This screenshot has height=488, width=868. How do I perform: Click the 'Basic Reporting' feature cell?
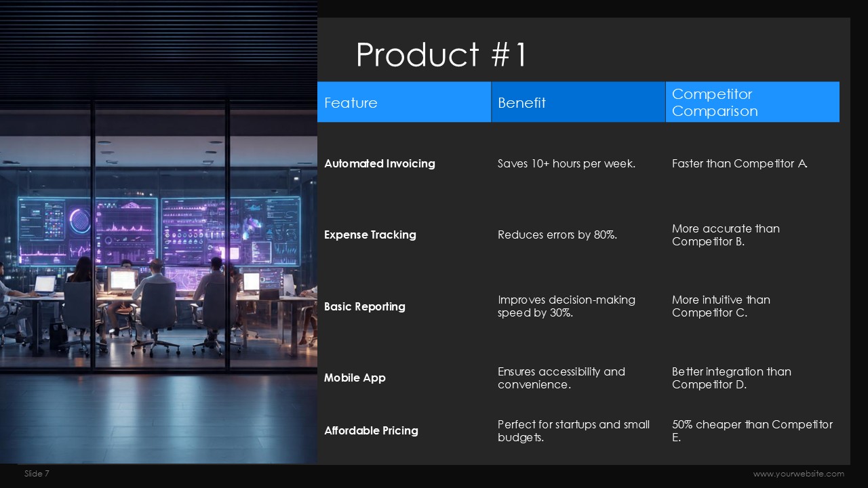pyautogui.click(x=365, y=306)
